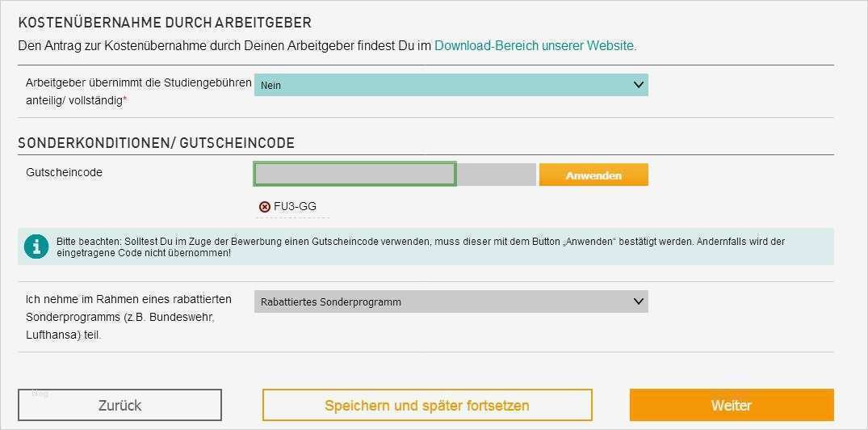Screen dimensions: 868x430
Task: Click the Bitte beachten notice text
Action: 420,247
